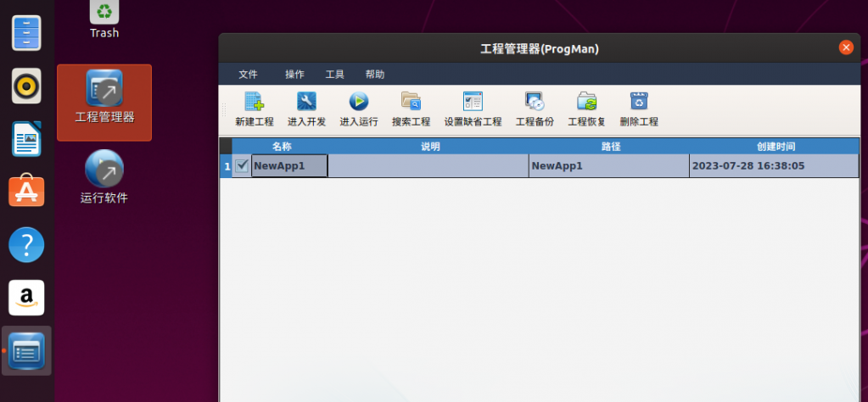Select row number 1 header
The height and width of the screenshot is (402, 868).
pos(227,166)
